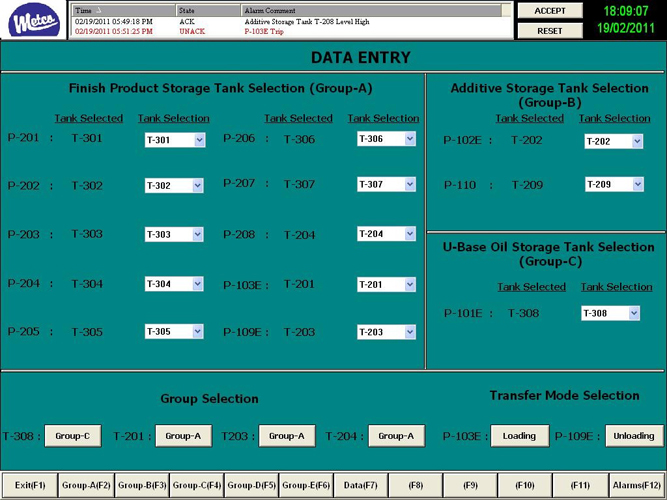Open the P-109E T-203 dropdown
The height and width of the screenshot is (500, 667).
[x=386, y=332]
